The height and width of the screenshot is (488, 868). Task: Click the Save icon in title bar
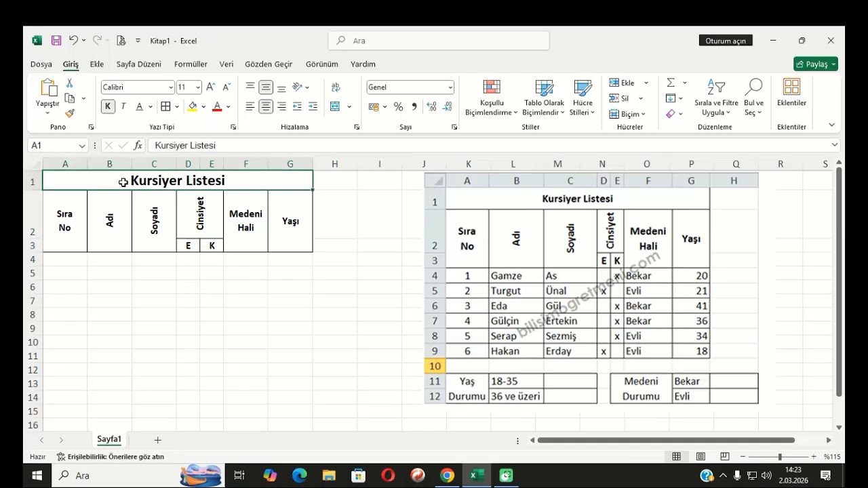tap(56, 41)
